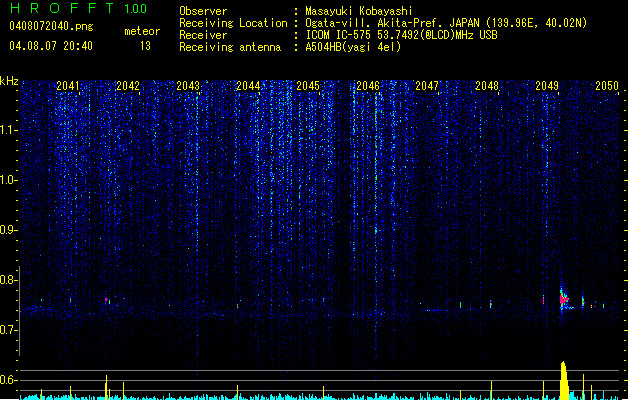Viewport: 629px width, 400px height.
Task: Click the 'Receiving antenna' label
Action: tap(230, 47)
